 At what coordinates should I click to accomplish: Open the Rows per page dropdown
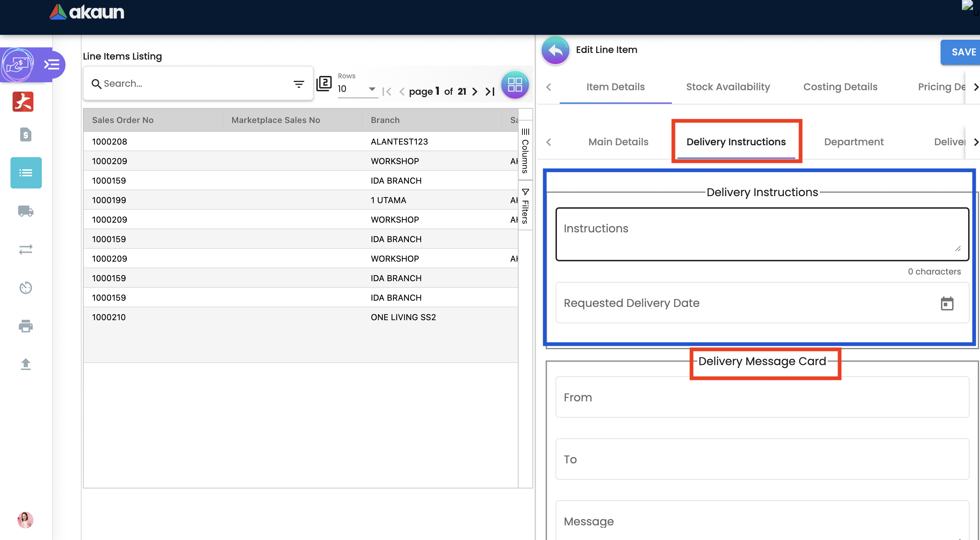click(x=357, y=89)
